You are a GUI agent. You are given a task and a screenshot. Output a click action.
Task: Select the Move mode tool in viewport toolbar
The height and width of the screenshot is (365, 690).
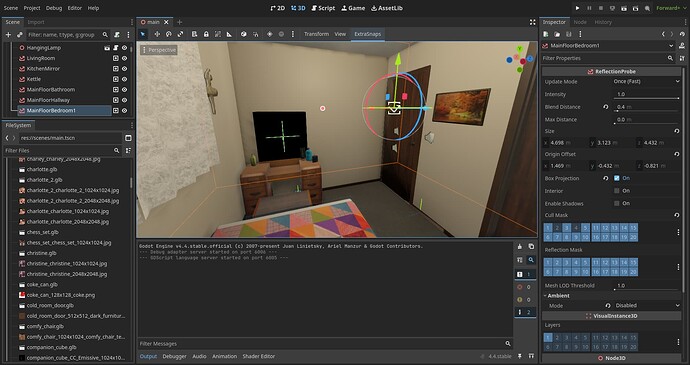coord(157,34)
